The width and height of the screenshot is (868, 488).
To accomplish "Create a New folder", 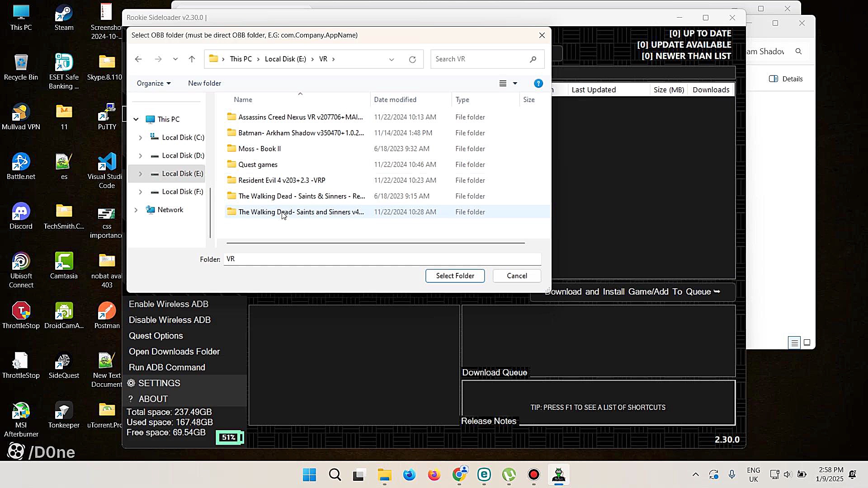I will click(204, 83).
